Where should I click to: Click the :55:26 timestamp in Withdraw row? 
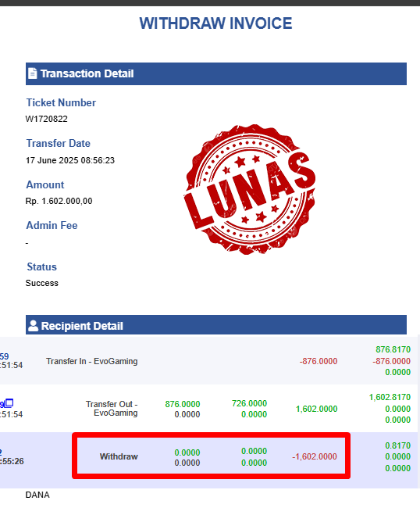[x=12, y=461]
